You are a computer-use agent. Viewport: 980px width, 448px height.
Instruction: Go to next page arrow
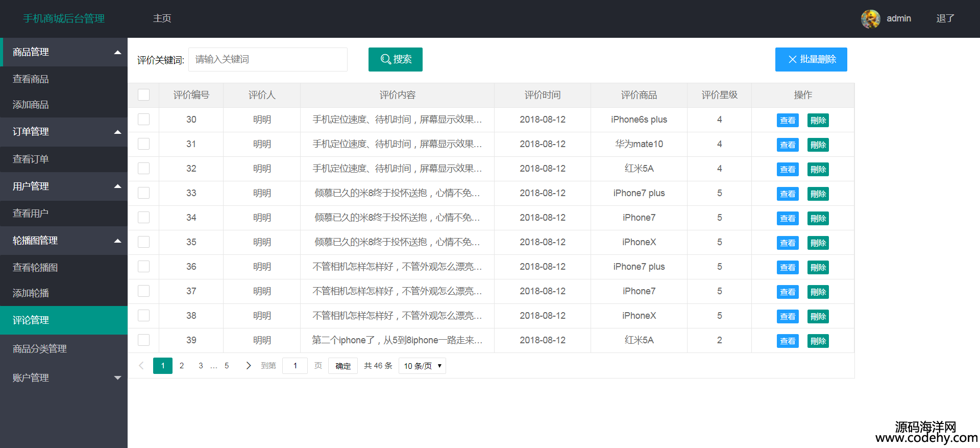[x=248, y=366]
